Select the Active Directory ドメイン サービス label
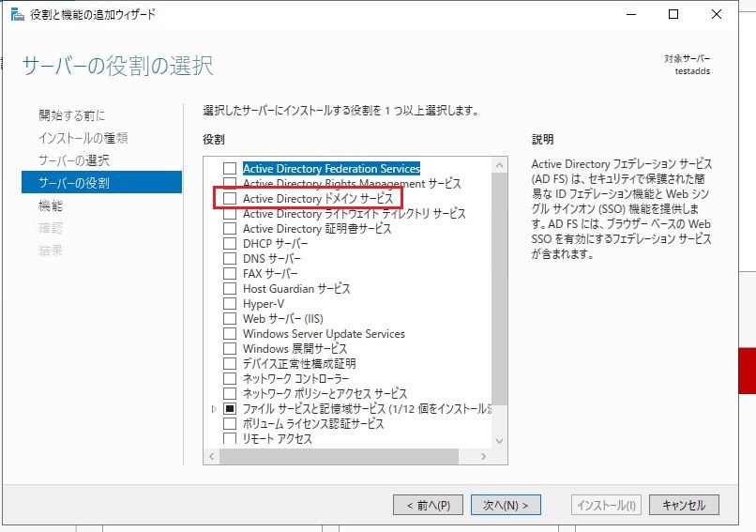756x532 pixels. tap(318, 198)
